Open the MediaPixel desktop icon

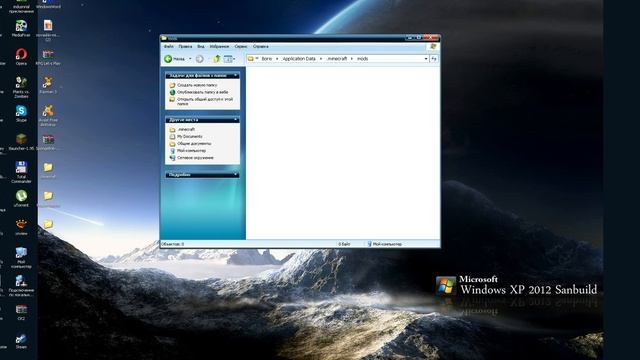(x=21, y=29)
